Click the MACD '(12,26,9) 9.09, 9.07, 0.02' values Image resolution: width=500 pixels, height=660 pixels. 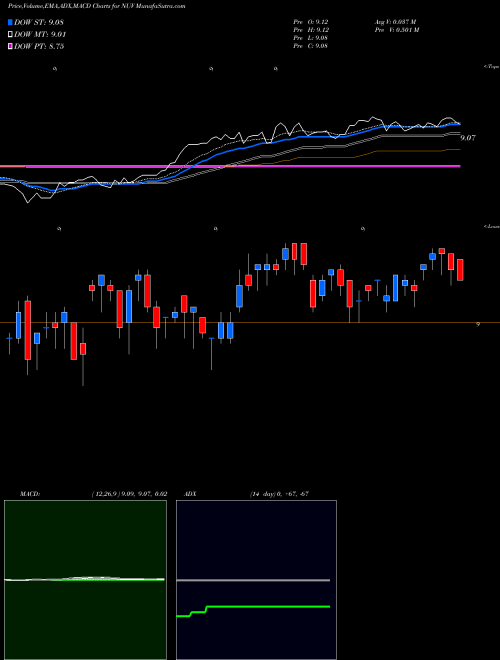click(129, 493)
